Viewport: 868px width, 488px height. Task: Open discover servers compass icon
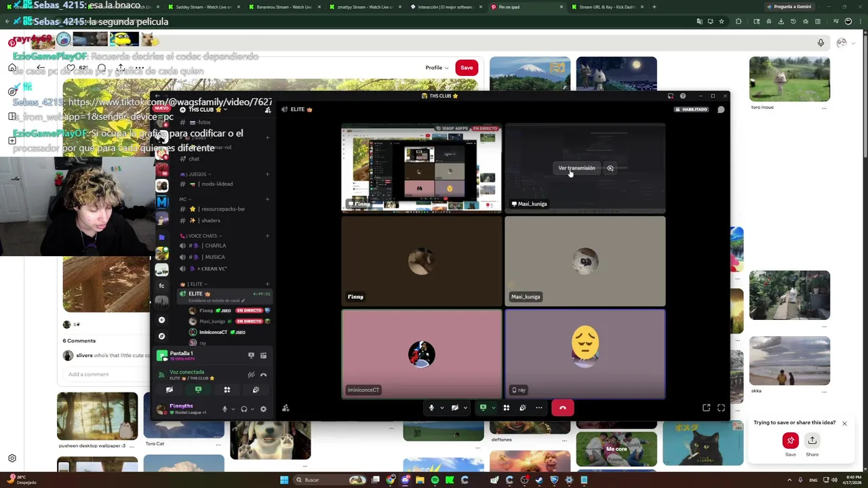point(161,336)
